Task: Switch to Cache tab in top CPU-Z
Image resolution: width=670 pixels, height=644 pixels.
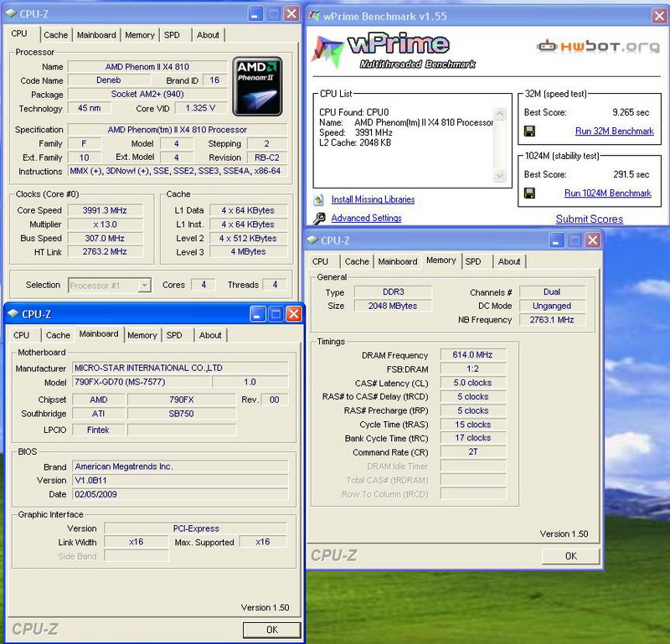Action: [x=55, y=35]
